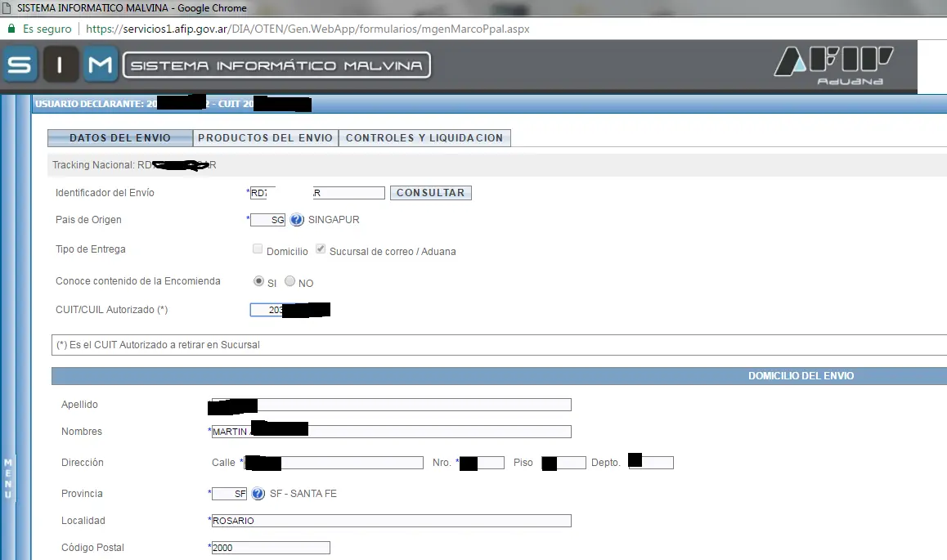
Task: Click the AFIP Aduana logo
Action: pos(834,65)
